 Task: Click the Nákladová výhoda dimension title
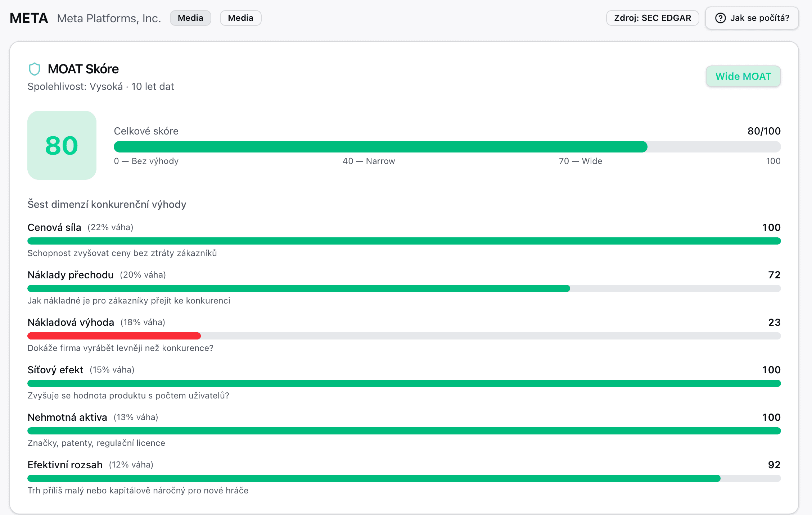(x=71, y=322)
